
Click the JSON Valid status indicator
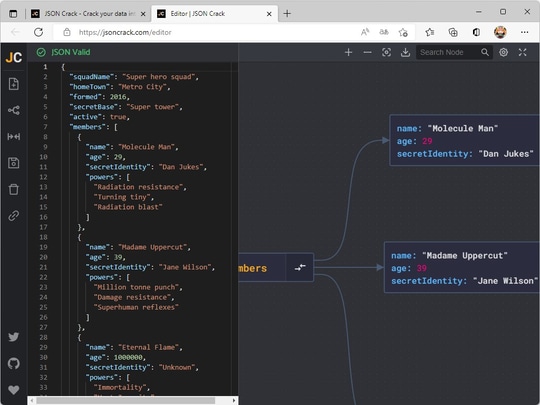(x=64, y=52)
